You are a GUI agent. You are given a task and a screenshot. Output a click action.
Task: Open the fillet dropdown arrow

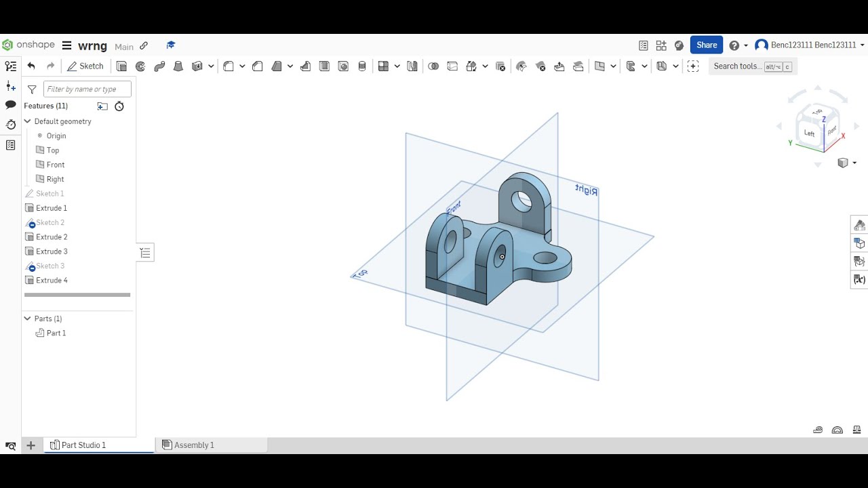pyautogui.click(x=241, y=66)
